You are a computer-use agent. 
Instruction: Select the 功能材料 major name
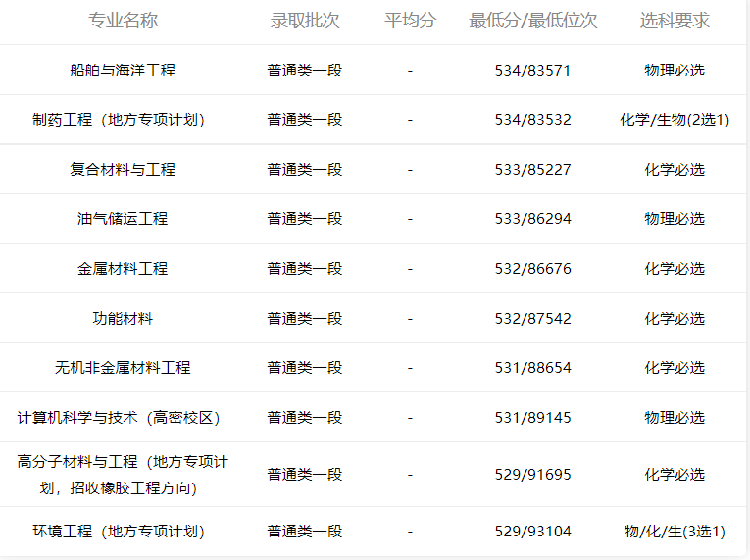(x=123, y=319)
